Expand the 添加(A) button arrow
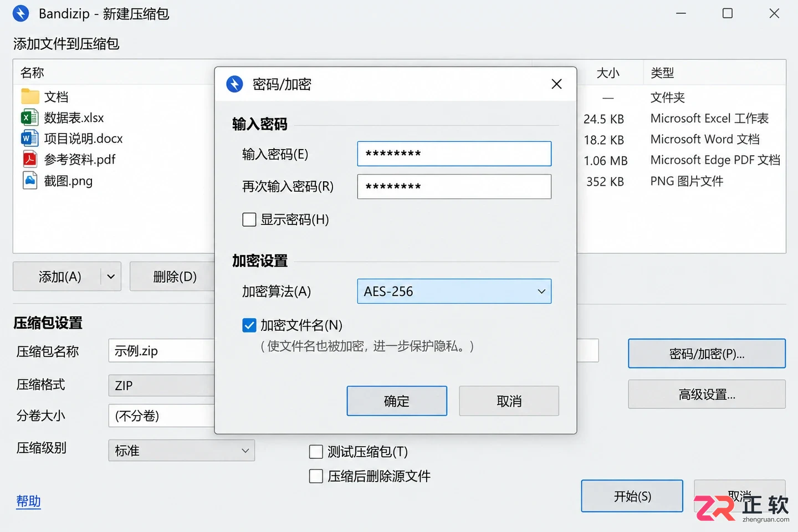 pyautogui.click(x=111, y=277)
